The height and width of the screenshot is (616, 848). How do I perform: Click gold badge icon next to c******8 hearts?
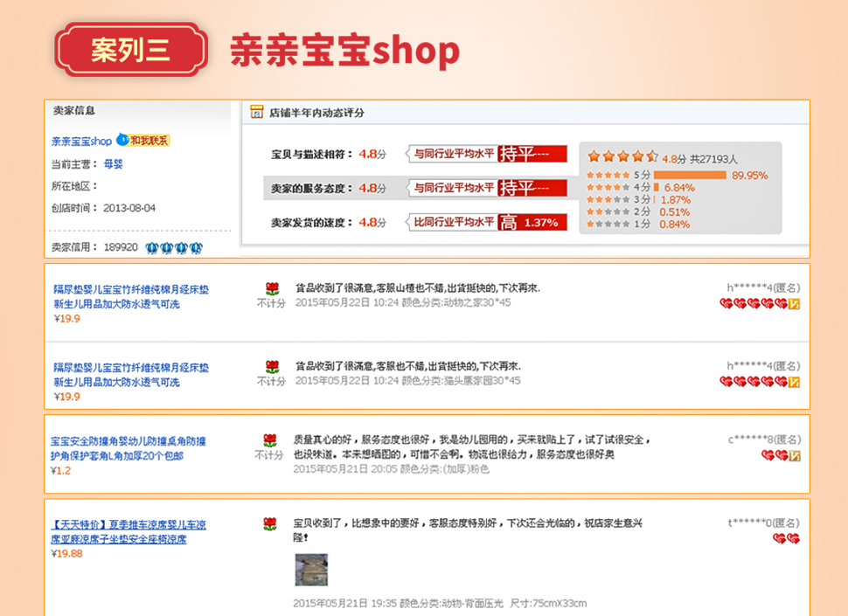point(795,456)
